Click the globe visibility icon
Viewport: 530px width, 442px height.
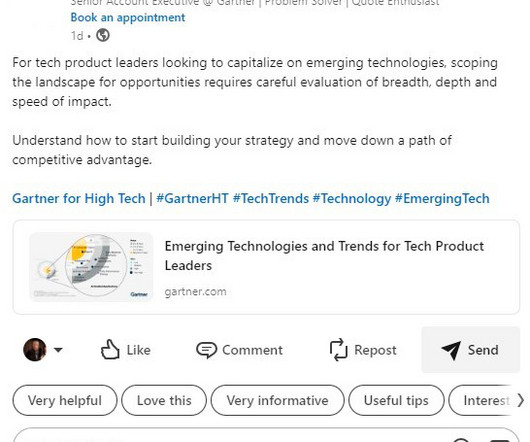[x=103, y=35]
